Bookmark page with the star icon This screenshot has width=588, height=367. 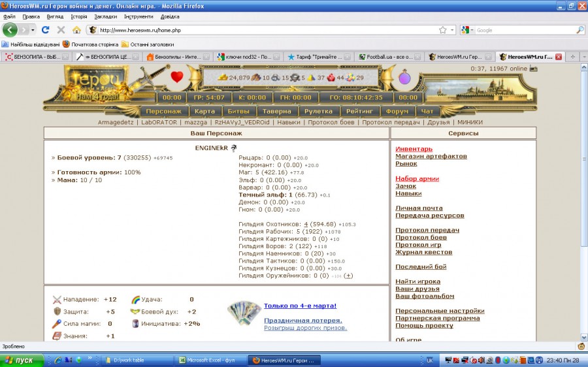click(x=442, y=30)
